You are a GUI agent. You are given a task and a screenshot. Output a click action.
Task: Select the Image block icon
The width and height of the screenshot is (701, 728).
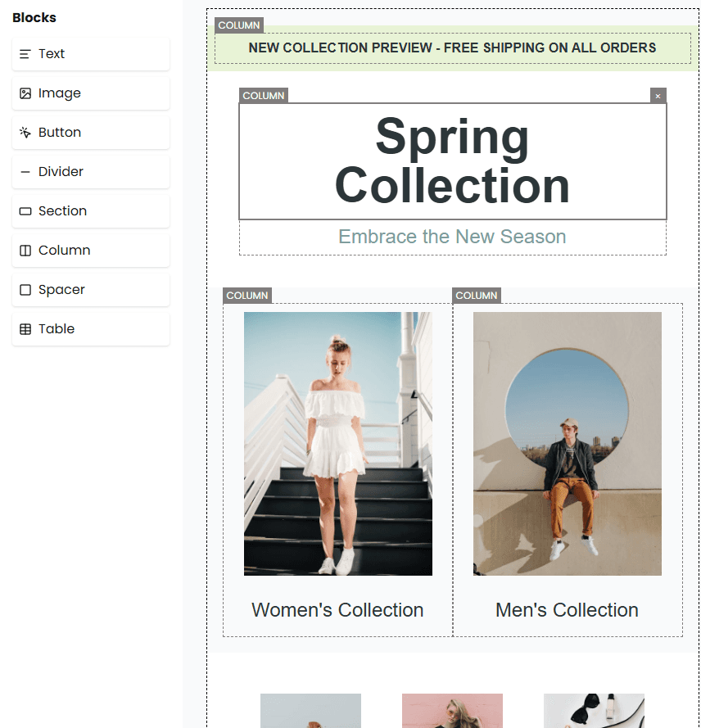[27, 93]
